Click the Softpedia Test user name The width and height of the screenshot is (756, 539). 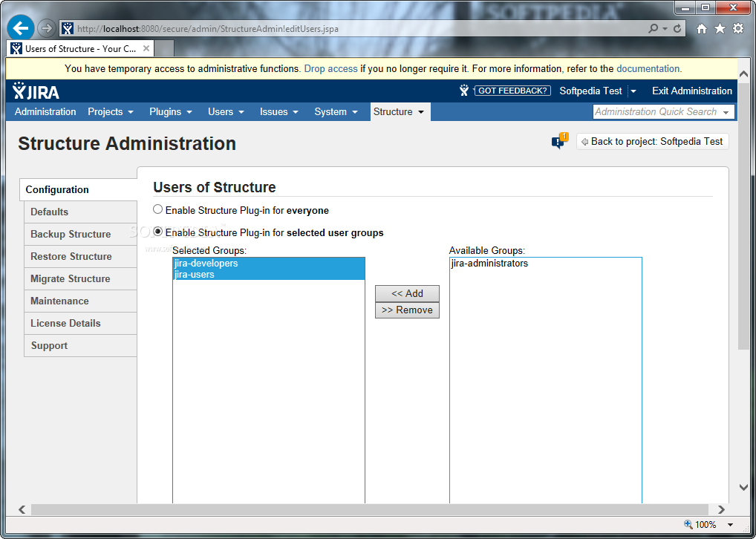pos(590,91)
